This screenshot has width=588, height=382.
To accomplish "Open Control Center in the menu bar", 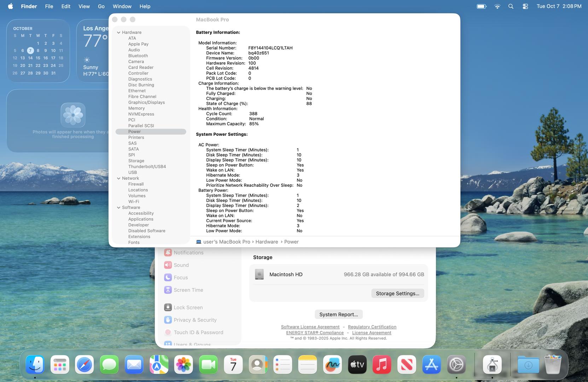I will [525, 6].
